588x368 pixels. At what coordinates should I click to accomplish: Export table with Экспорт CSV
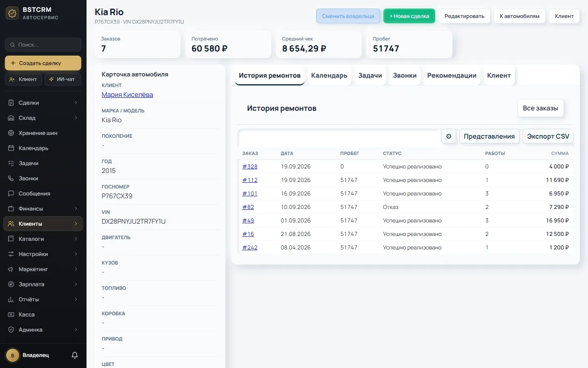[548, 136]
